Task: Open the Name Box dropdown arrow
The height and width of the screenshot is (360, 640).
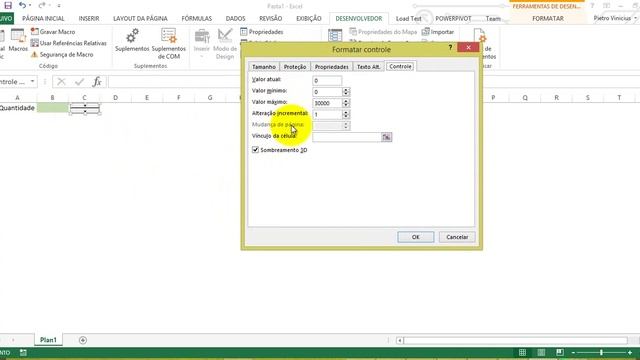Action: point(32,82)
